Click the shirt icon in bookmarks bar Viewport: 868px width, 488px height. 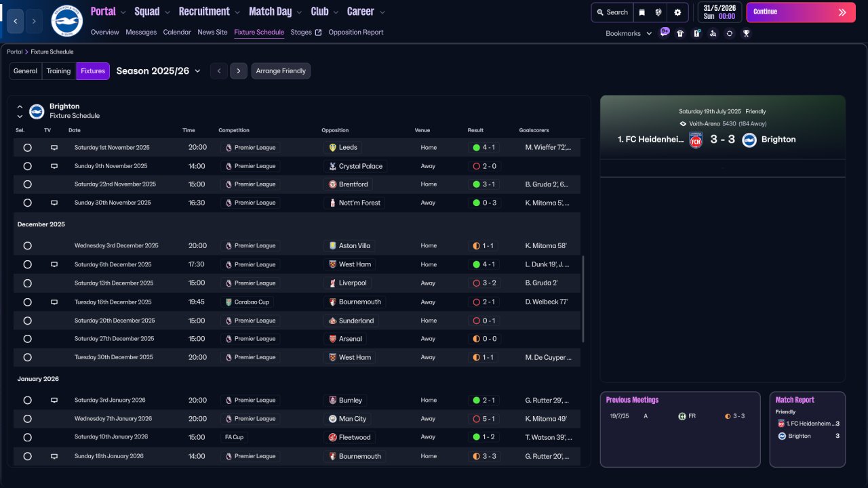click(x=680, y=33)
